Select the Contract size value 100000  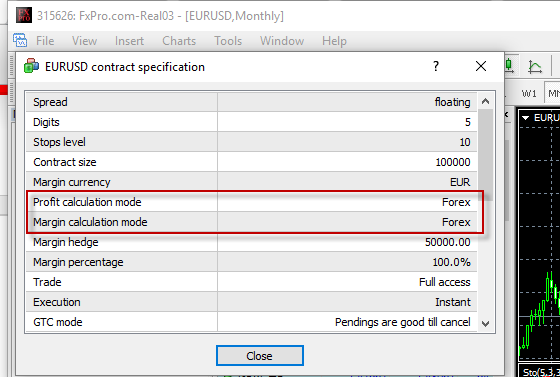[x=453, y=162]
